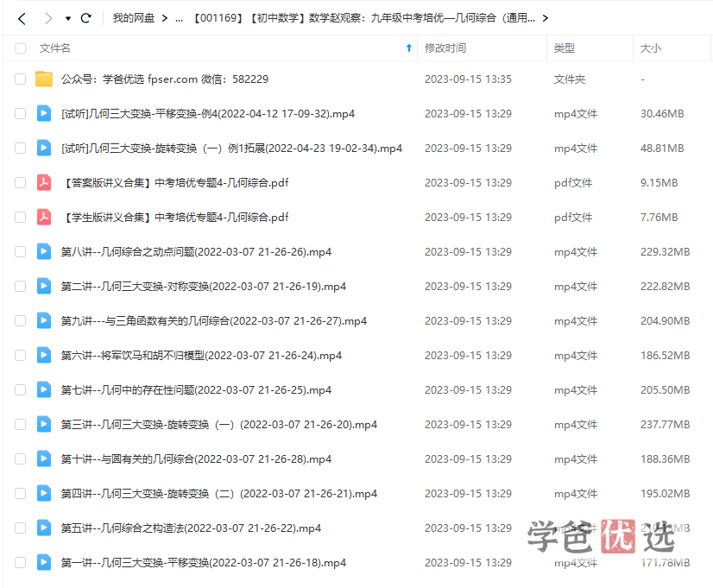
Task: Open file 第三讲--几何三大变换-旋转变换（一）
Action: [x=219, y=425]
